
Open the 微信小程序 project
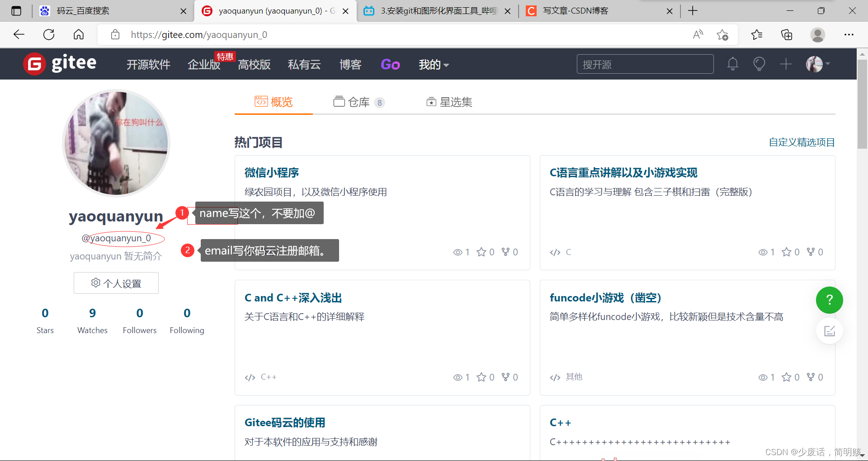tap(272, 173)
